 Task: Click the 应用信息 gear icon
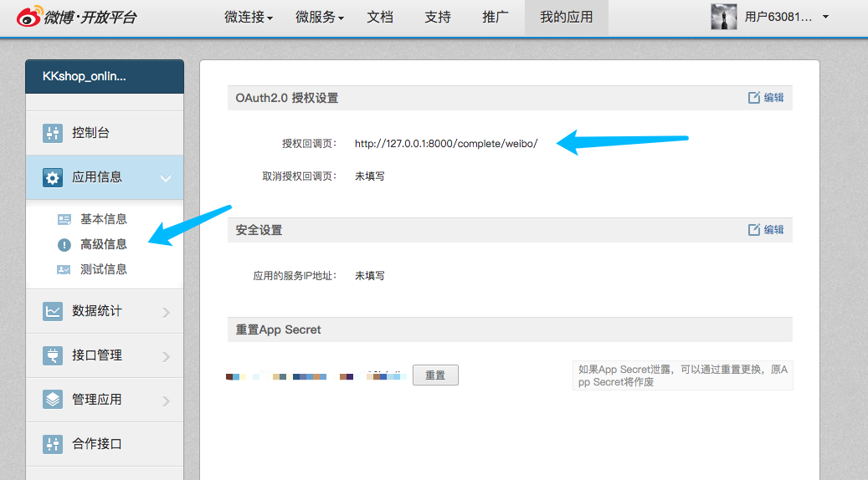coord(53,177)
